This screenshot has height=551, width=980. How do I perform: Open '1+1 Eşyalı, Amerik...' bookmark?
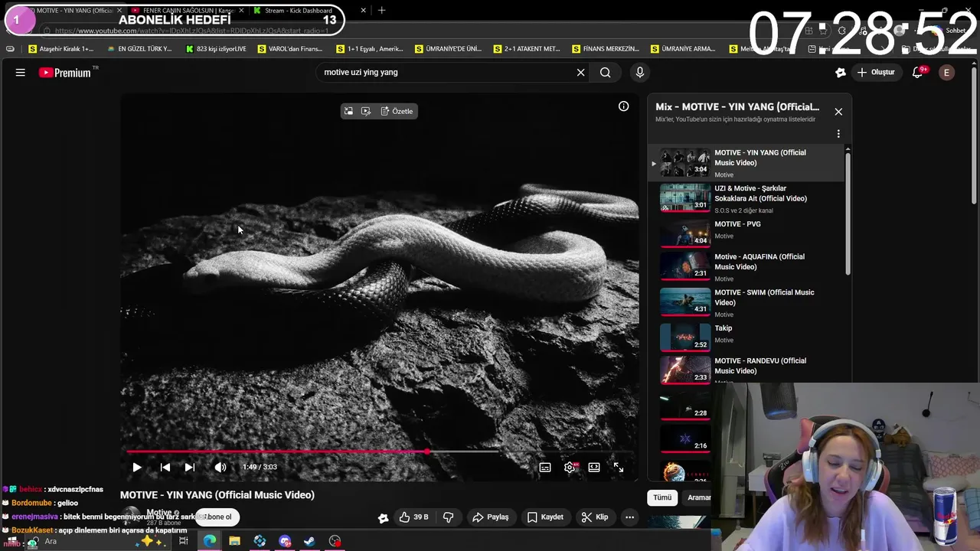point(369,49)
